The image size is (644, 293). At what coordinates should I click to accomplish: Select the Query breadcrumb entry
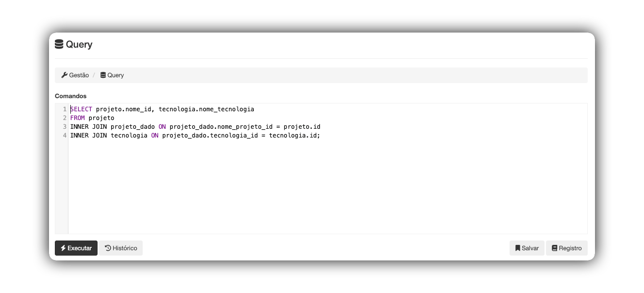(x=116, y=75)
